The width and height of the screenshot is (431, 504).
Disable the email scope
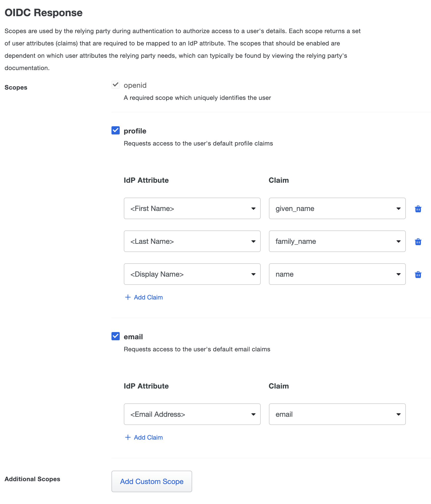point(115,336)
